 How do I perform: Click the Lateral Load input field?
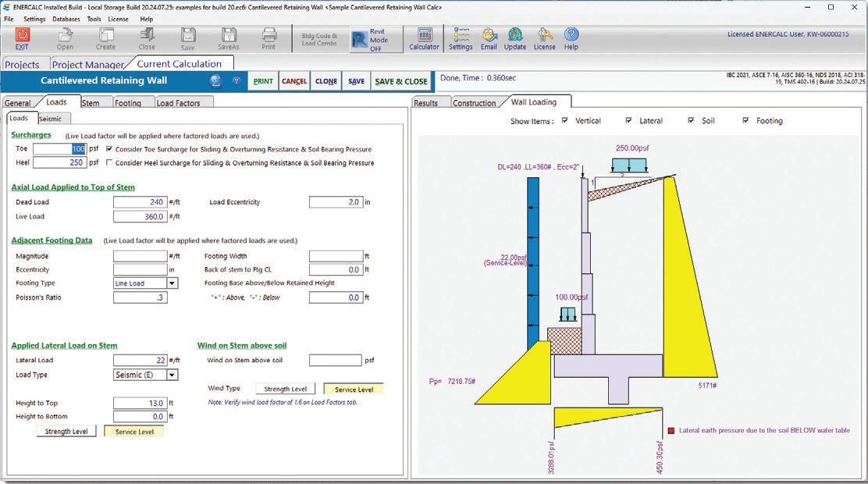pos(140,361)
